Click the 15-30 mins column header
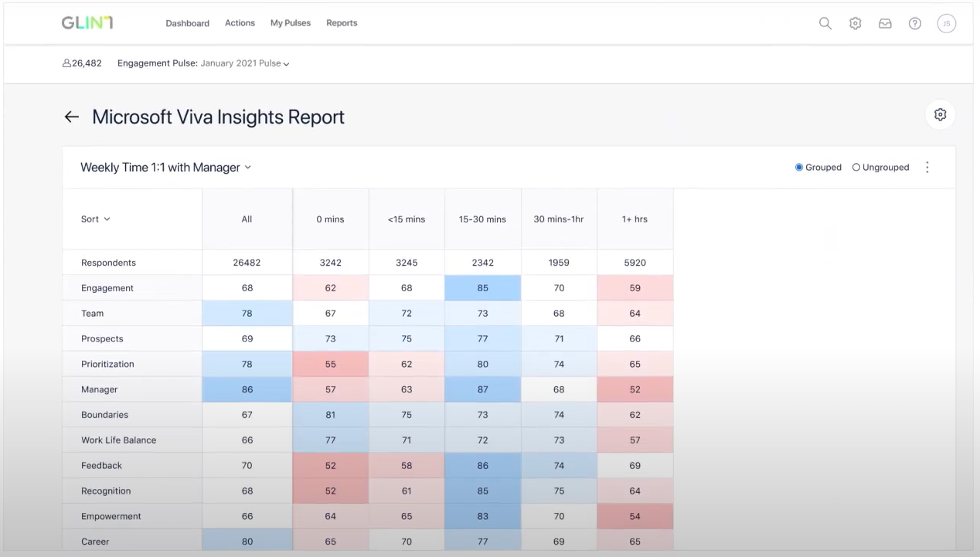The height and width of the screenshot is (557, 980). tap(482, 219)
